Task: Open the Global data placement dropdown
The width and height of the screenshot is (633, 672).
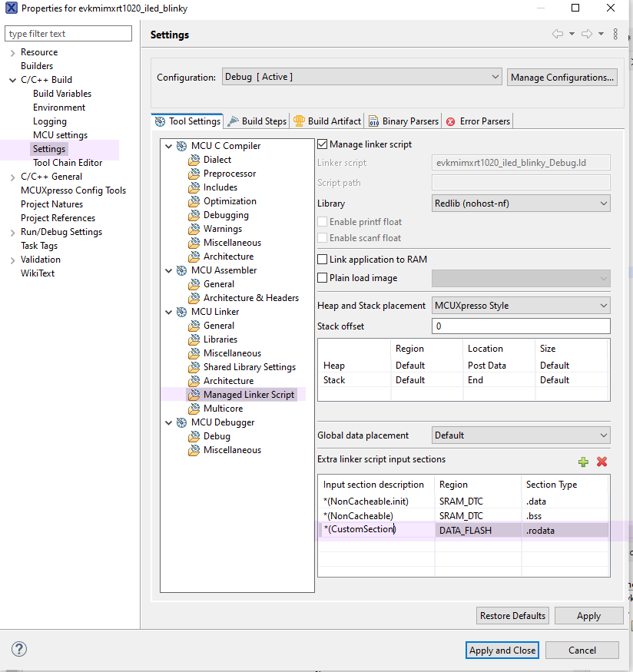Action: 521,435
